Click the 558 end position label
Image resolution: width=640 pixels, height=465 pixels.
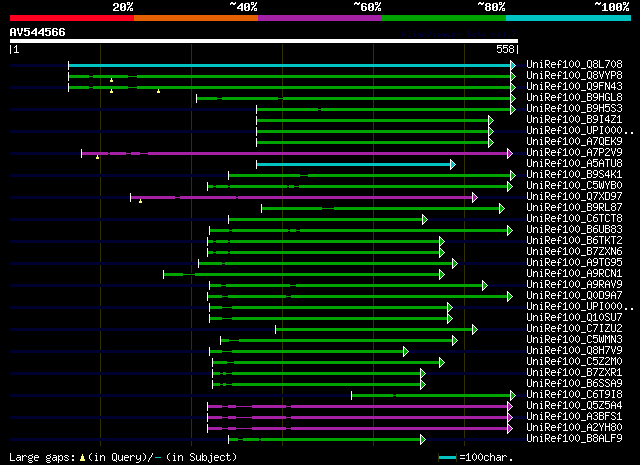(x=505, y=49)
